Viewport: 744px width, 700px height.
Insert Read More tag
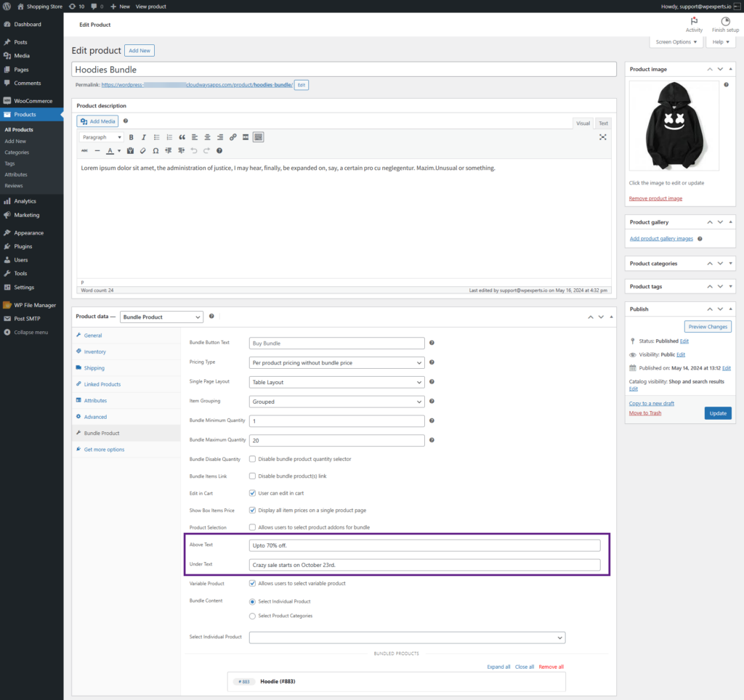[x=246, y=137]
